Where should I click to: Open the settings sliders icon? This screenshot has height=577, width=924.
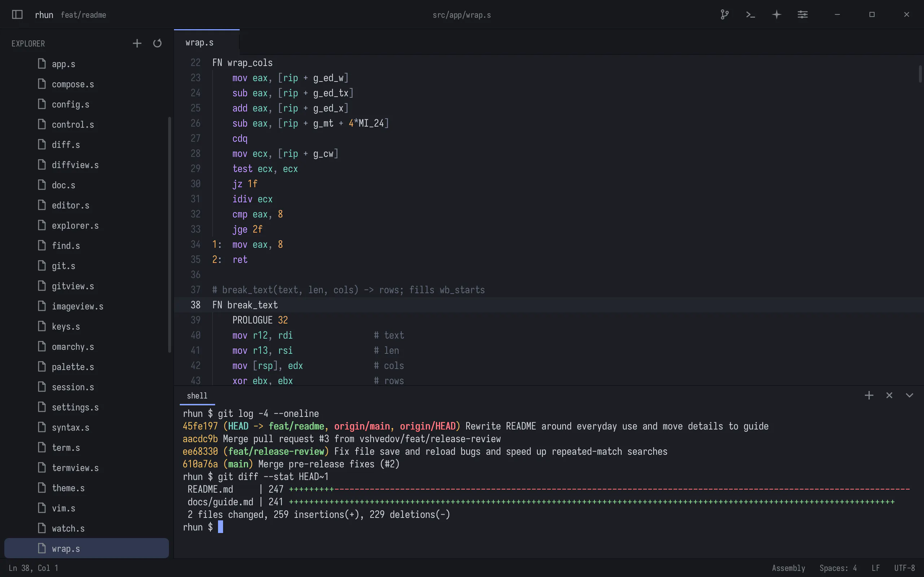(802, 14)
